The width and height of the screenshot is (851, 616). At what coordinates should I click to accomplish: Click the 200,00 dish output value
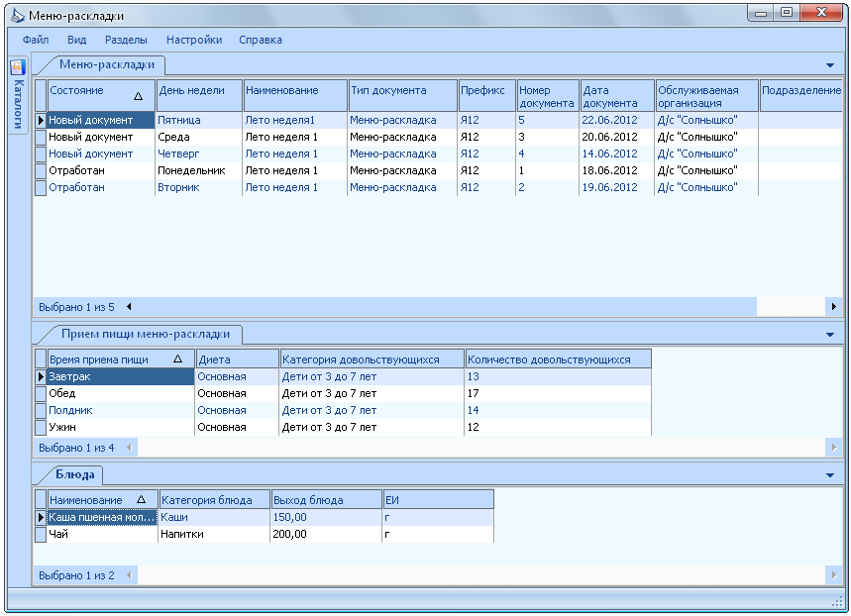pyautogui.click(x=289, y=534)
